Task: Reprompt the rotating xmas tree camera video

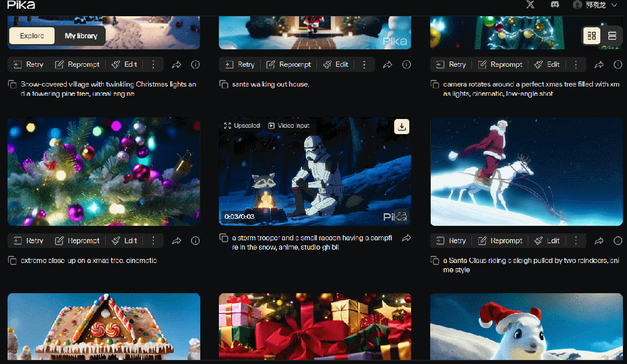Action: click(500, 64)
